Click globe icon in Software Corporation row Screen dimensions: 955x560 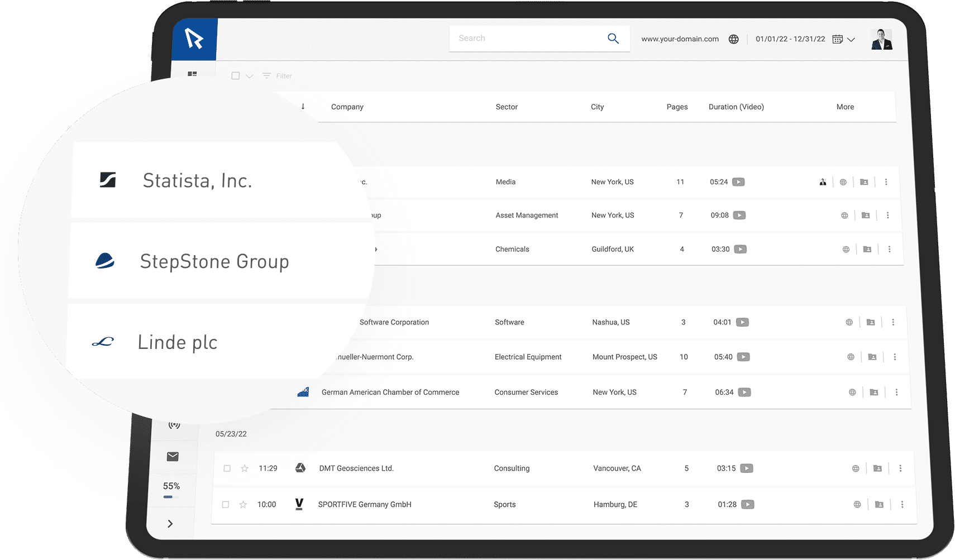click(x=849, y=322)
